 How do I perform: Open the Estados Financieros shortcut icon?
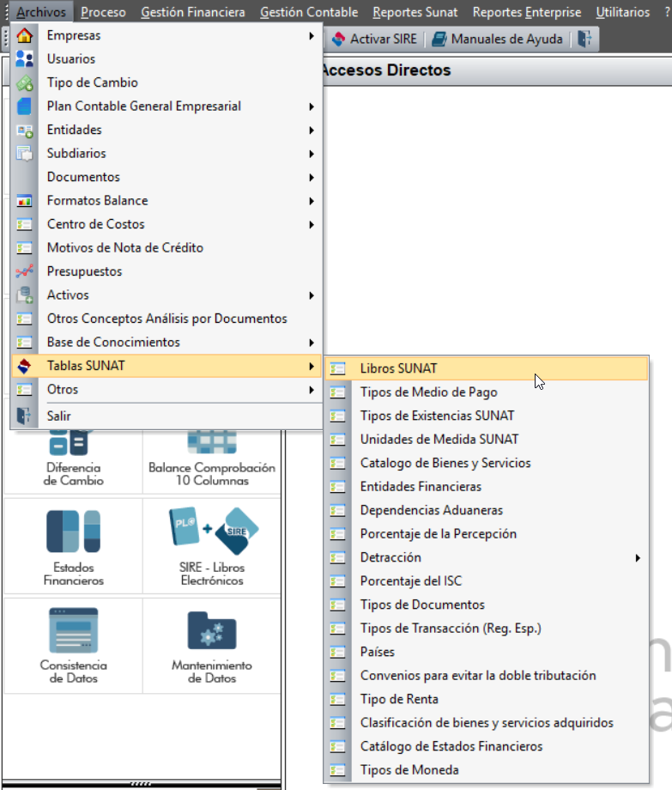(x=74, y=531)
